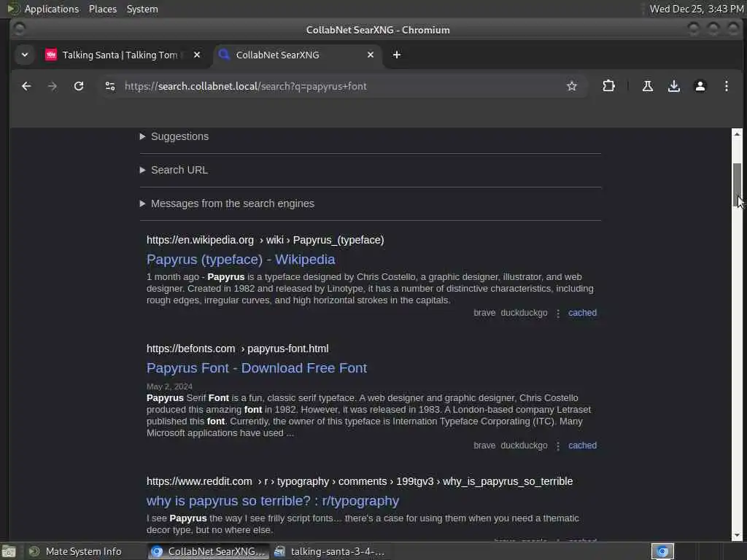The image size is (747, 560).
Task: Click the window menu icon in title bar
Action: pyautogui.click(x=19, y=29)
